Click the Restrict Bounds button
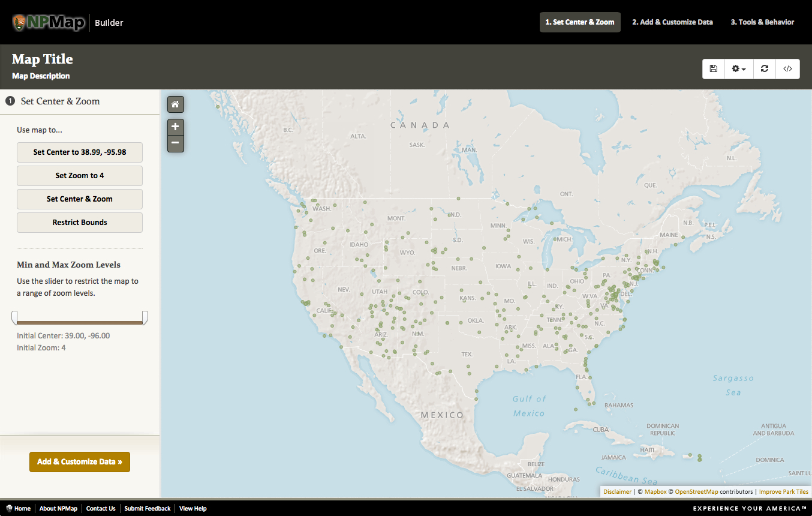The height and width of the screenshot is (516, 812). coord(80,223)
